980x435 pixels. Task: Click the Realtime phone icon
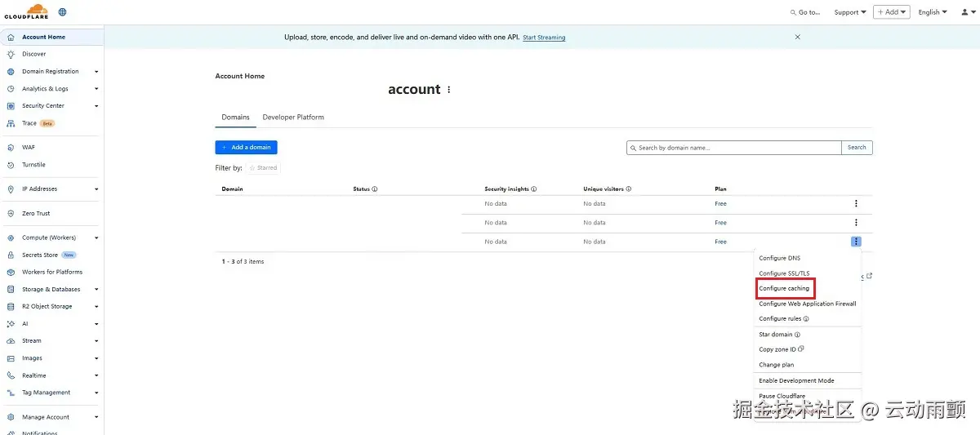[11, 375]
